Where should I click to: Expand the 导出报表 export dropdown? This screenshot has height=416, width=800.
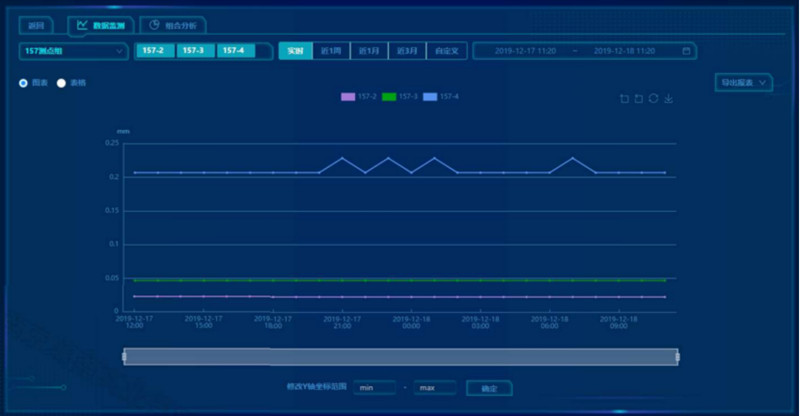coord(744,83)
